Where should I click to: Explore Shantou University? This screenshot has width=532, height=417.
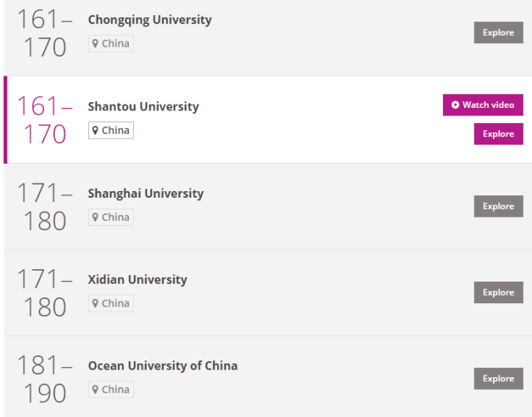coord(499,134)
